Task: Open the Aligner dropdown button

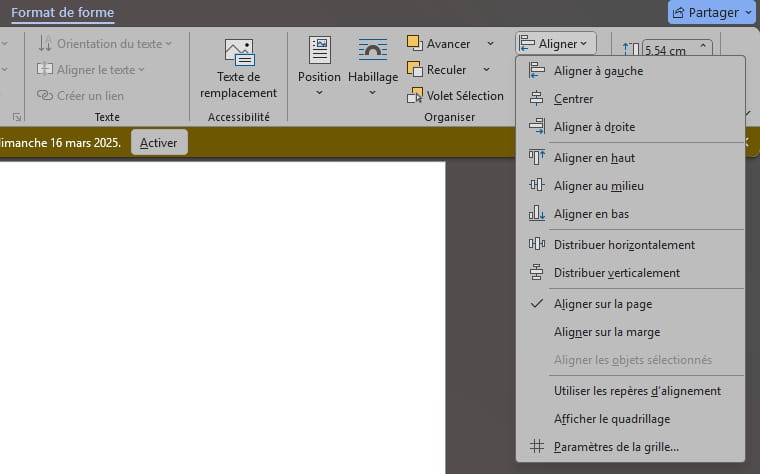Action: click(x=556, y=44)
